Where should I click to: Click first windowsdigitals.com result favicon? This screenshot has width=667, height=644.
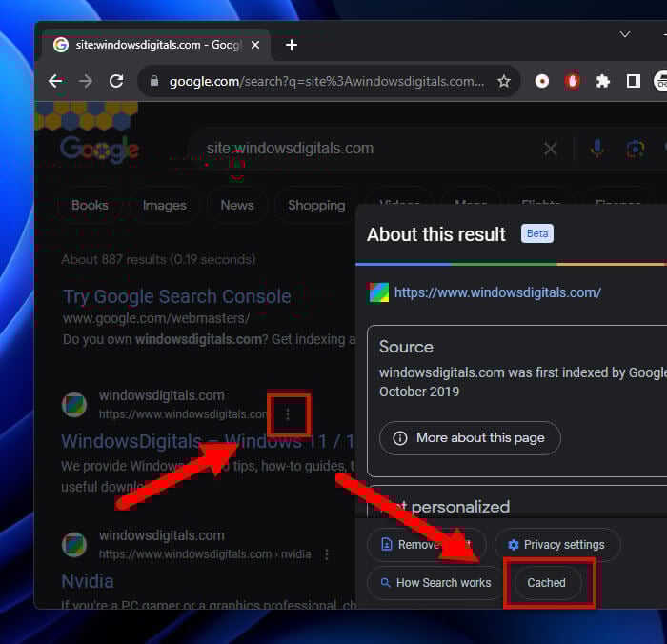point(74,405)
